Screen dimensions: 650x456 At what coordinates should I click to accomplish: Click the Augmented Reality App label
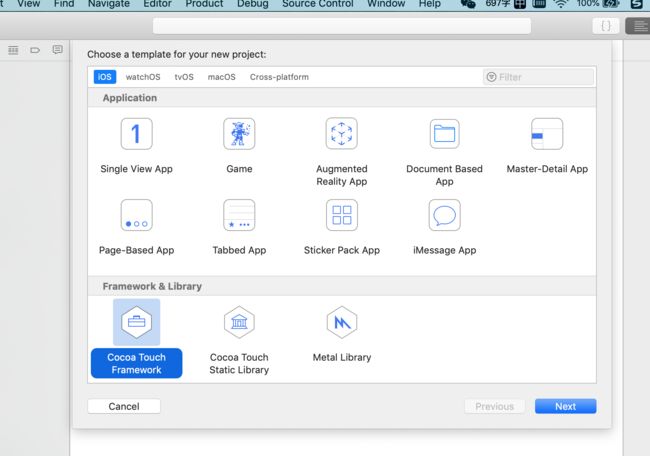coord(342,175)
